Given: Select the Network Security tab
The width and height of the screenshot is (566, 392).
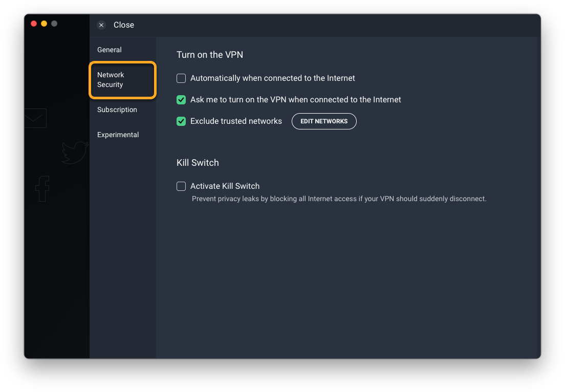Looking at the screenshot, I should tap(122, 80).
